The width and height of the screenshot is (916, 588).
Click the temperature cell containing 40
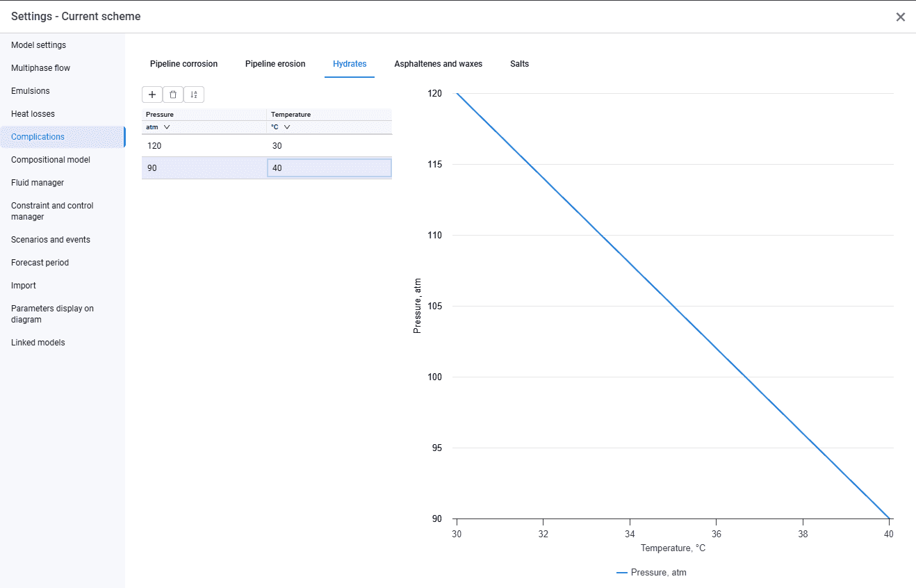click(x=329, y=168)
